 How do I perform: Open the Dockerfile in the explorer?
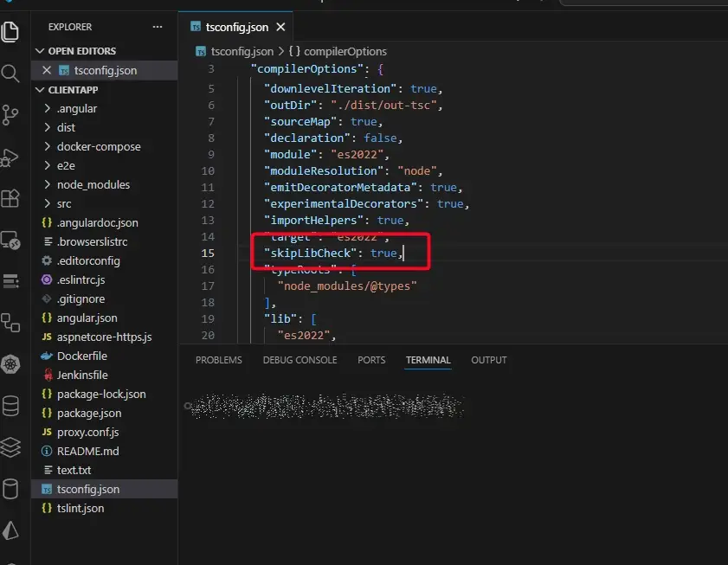click(x=81, y=356)
